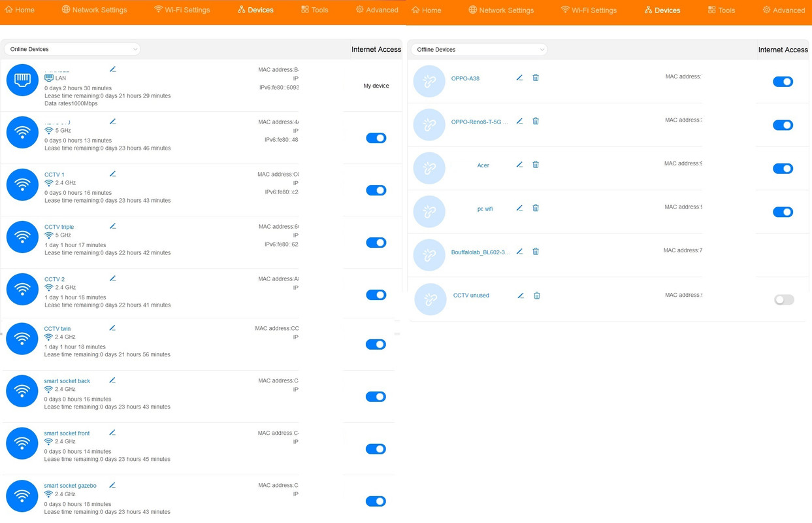The height and width of the screenshot is (523, 812).
Task: Go to Home tab in Offline Devices window
Action: (427, 10)
